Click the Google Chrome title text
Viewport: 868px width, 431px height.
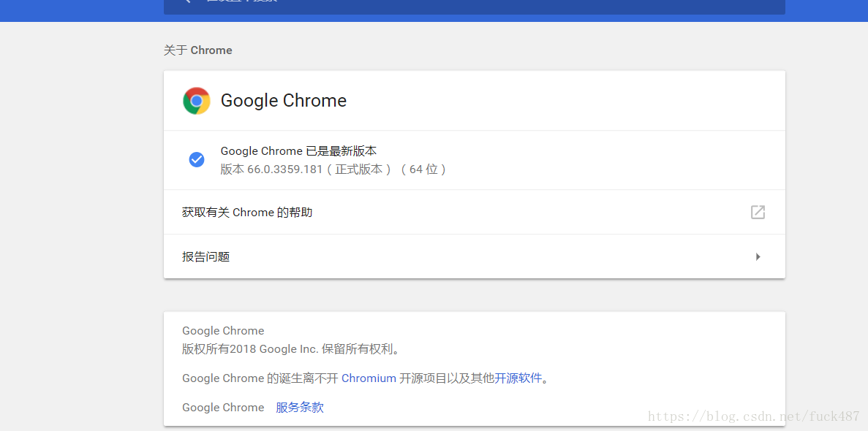[284, 101]
